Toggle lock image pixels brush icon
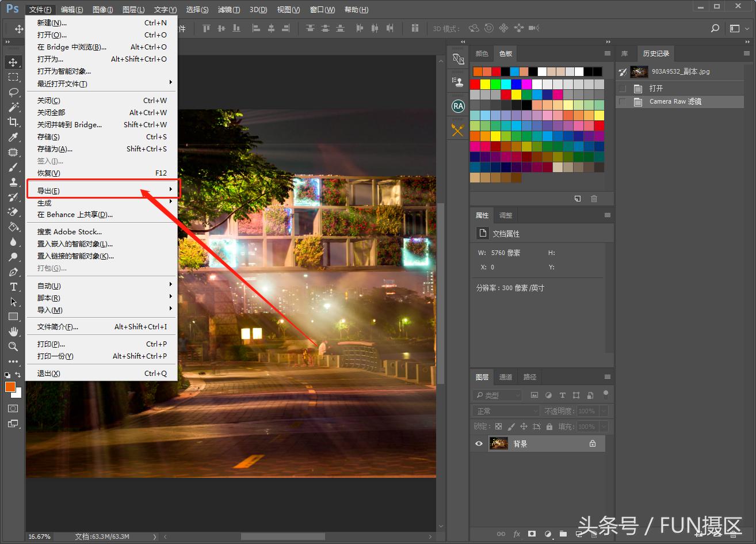Screen dimensions: 756x544 [x=511, y=427]
